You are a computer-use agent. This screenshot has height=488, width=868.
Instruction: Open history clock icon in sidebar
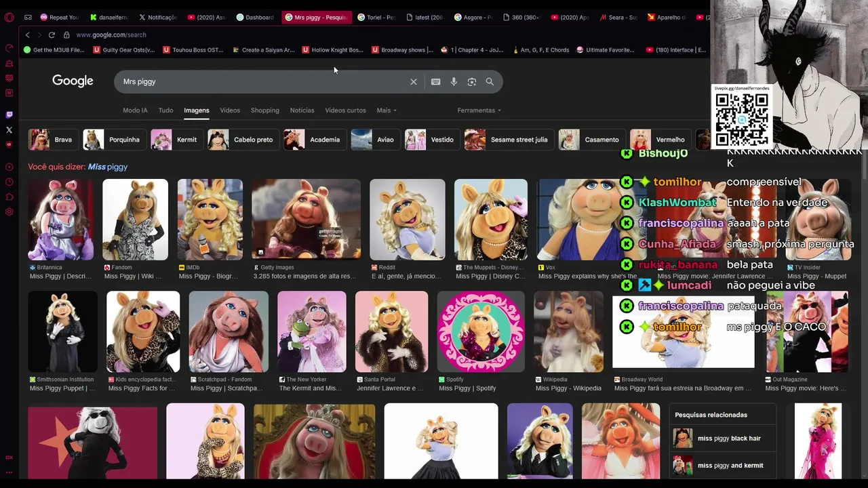point(9,182)
